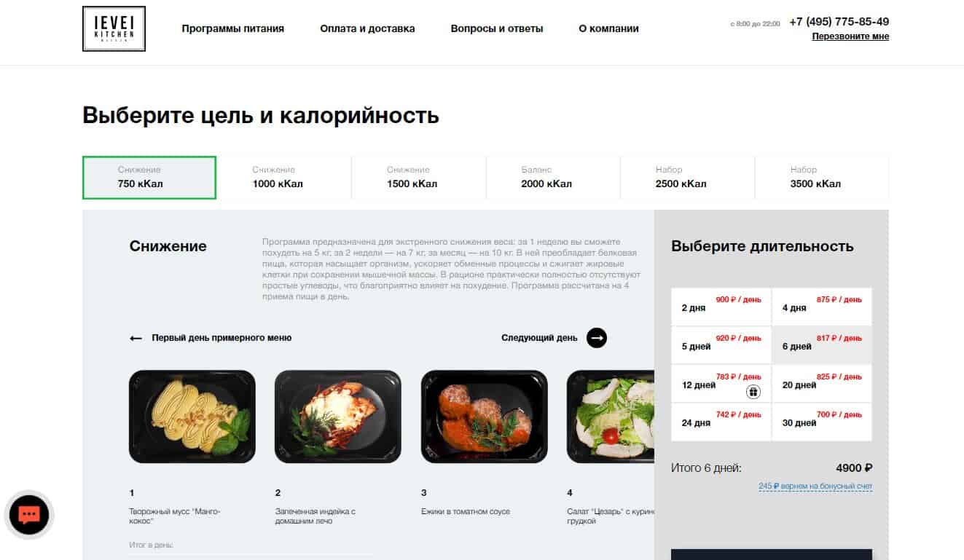Open the mango-coconut mousse dish photo
Image resolution: width=964 pixels, height=560 pixels.
[x=192, y=417]
